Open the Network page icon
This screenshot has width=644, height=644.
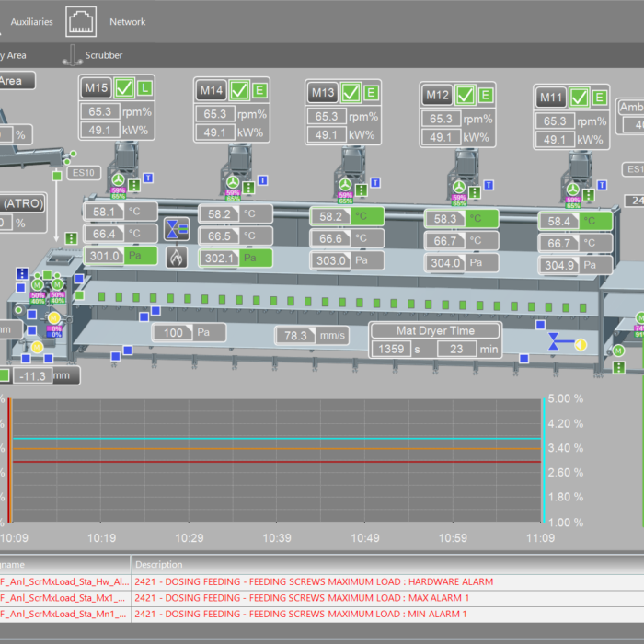tap(83, 20)
